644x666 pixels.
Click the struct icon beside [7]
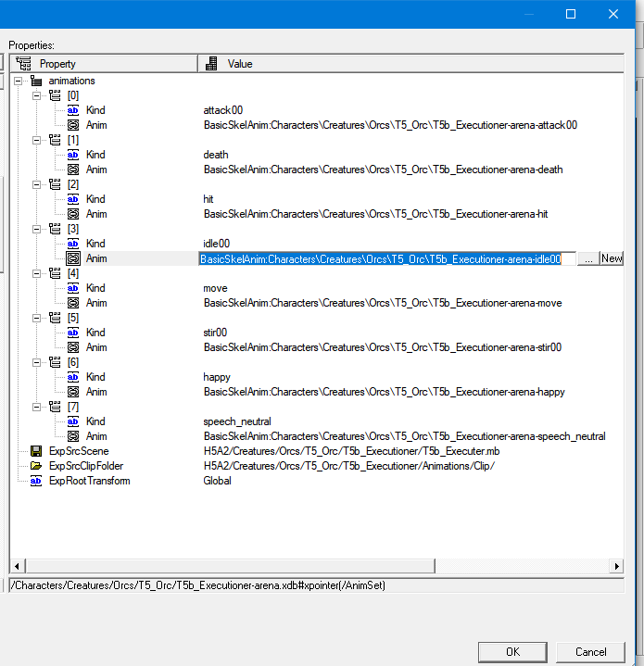click(55, 407)
